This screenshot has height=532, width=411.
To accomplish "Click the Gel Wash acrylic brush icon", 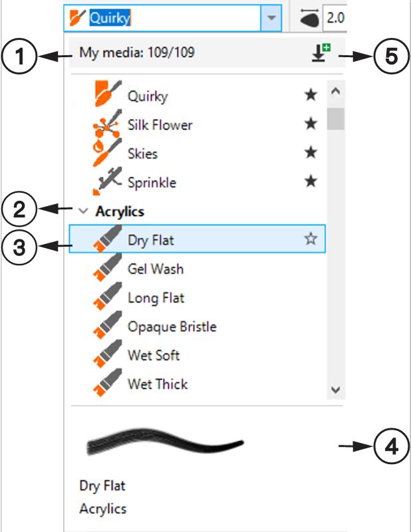I will (x=108, y=268).
